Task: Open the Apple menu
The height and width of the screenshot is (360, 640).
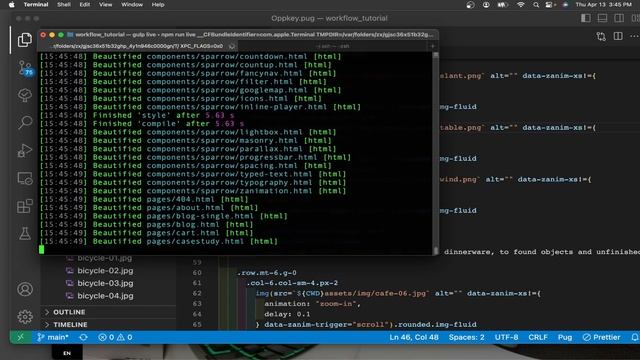Action: coord(11,5)
